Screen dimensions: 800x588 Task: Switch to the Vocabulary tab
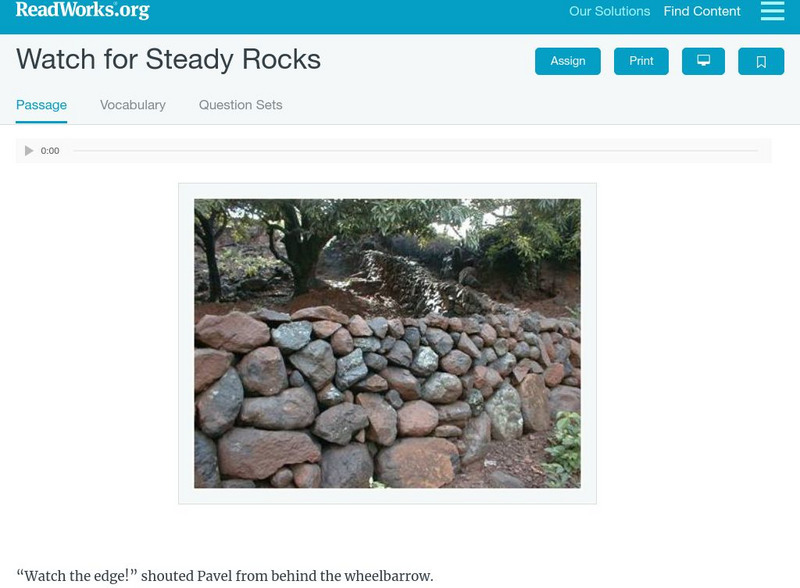pos(133,105)
